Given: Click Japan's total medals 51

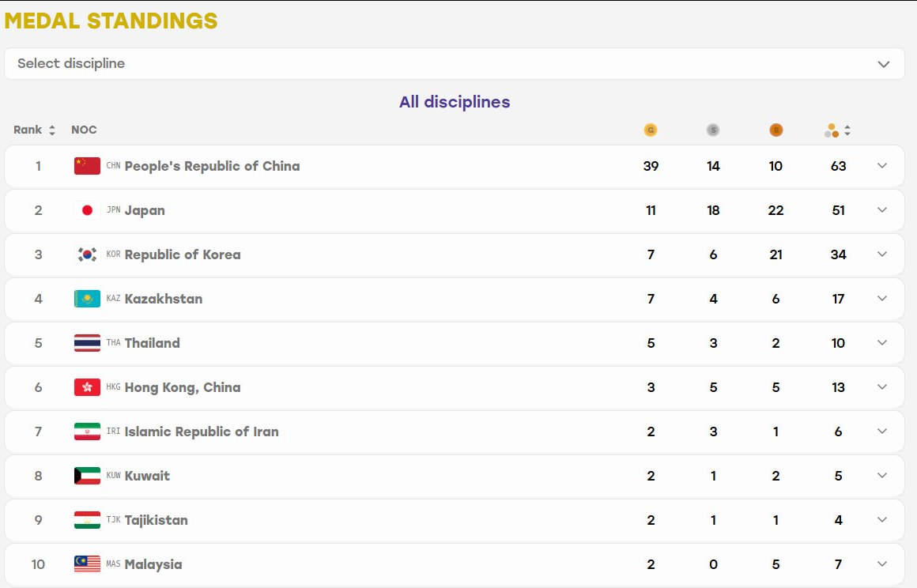Looking at the screenshot, I should tap(839, 210).
